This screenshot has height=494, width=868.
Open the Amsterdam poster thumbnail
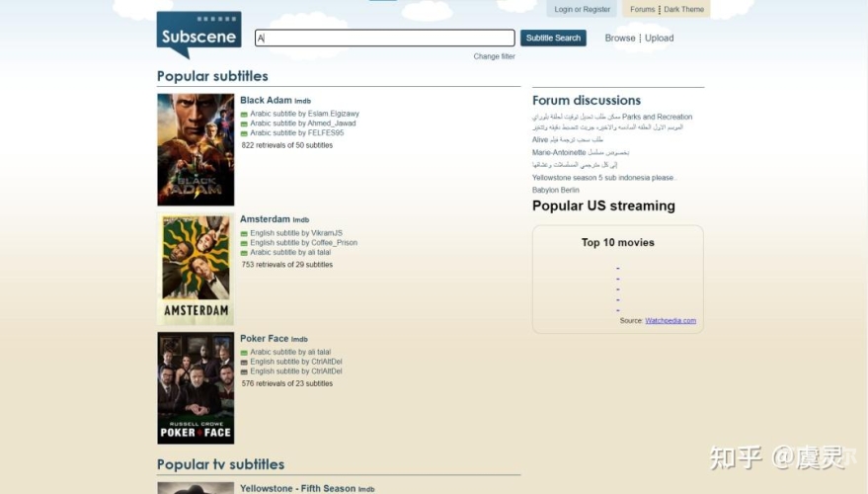(x=196, y=269)
